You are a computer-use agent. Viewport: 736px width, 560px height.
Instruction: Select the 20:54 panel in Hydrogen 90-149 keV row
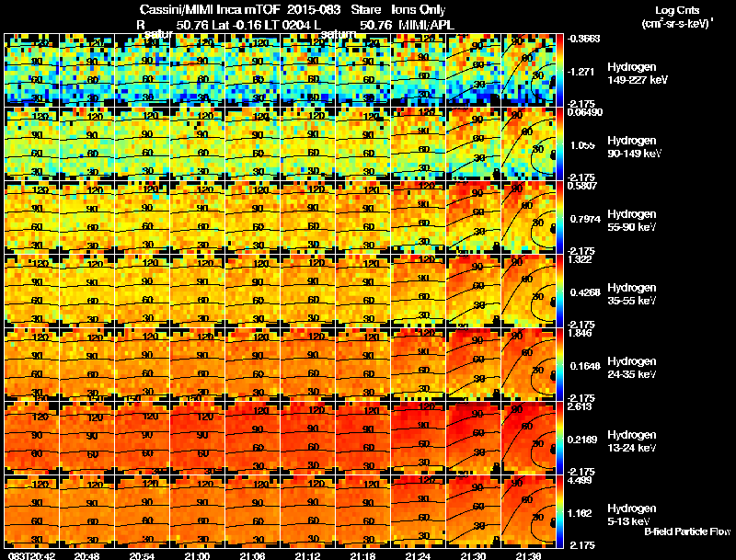tap(143, 143)
